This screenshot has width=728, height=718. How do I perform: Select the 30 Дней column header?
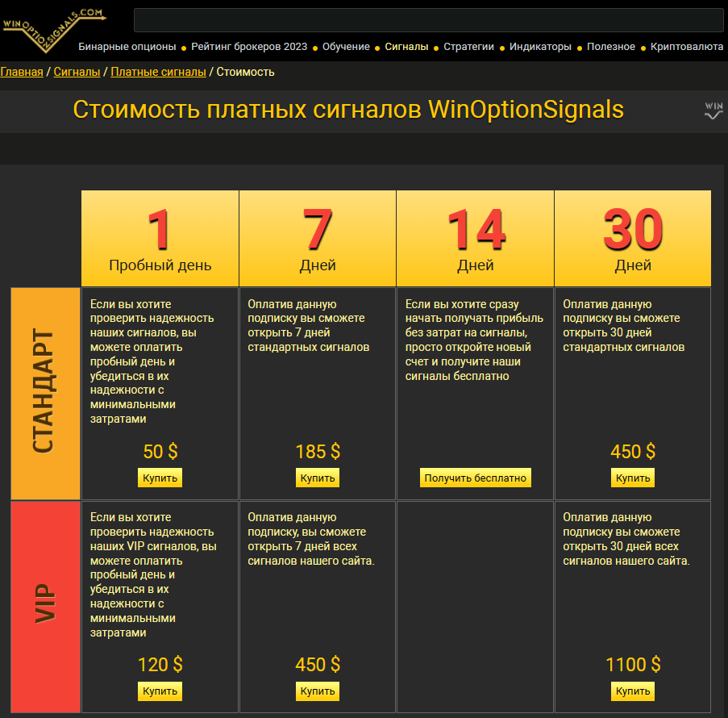pos(633,239)
